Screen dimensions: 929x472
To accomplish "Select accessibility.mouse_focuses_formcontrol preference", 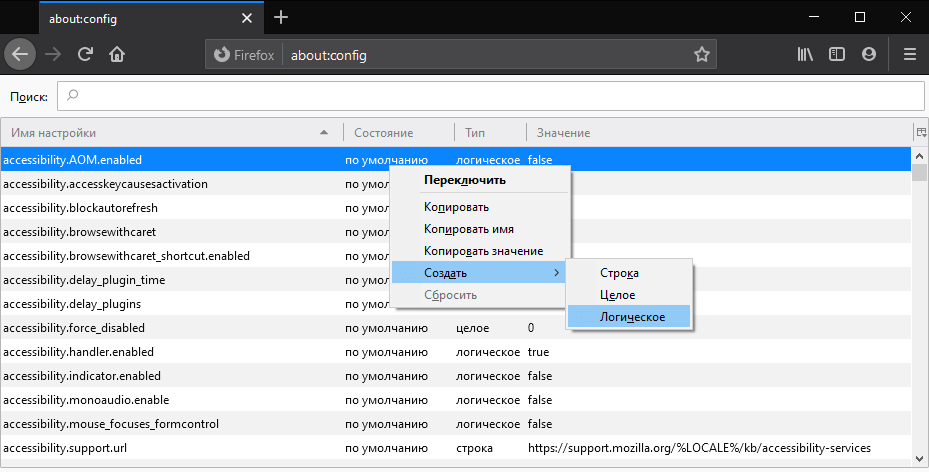I will point(456,424).
